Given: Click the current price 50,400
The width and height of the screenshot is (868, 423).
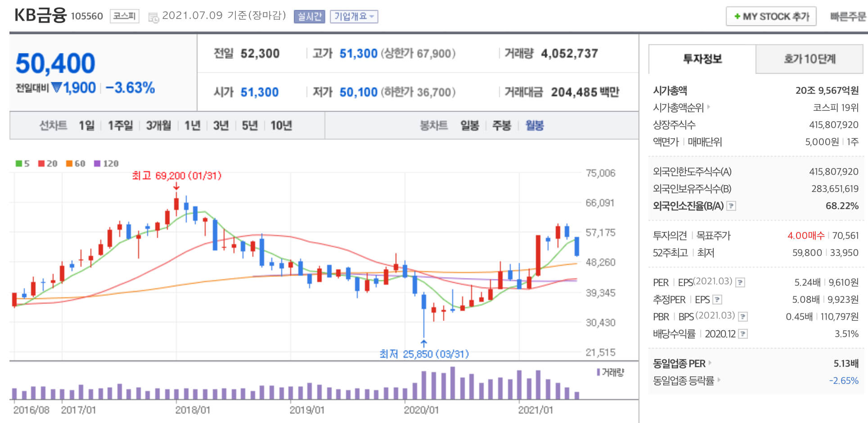Looking at the screenshot, I should [55, 63].
